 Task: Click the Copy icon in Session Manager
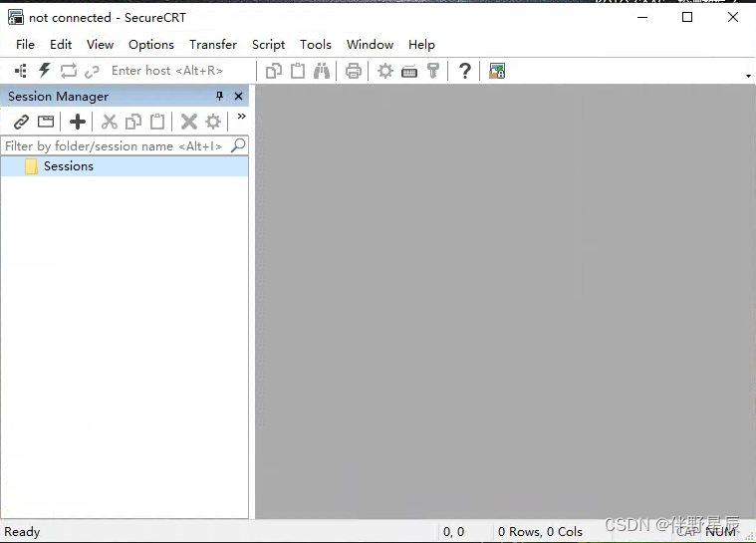pos(133,122)
